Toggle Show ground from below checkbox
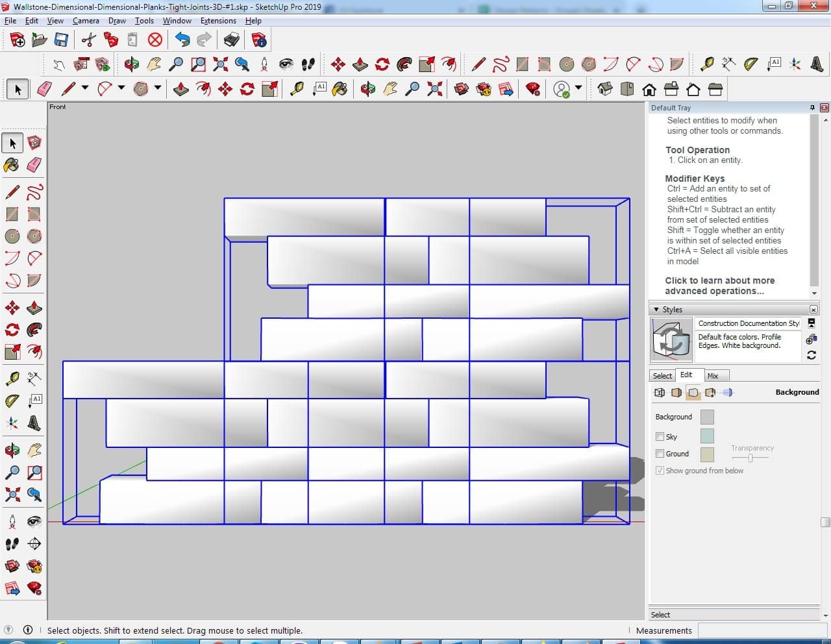This screenshot has width=831, height=644. pos(660,471)
